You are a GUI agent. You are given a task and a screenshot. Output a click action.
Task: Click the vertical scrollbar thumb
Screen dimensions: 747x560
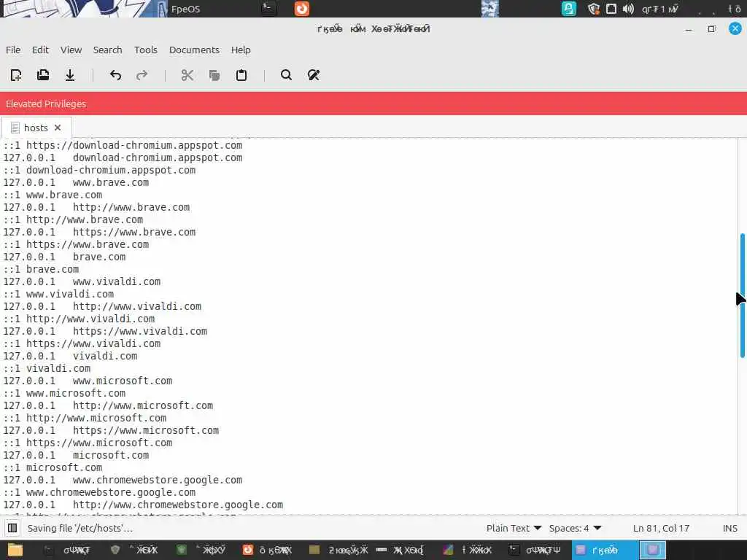click(x=742, y=295)
